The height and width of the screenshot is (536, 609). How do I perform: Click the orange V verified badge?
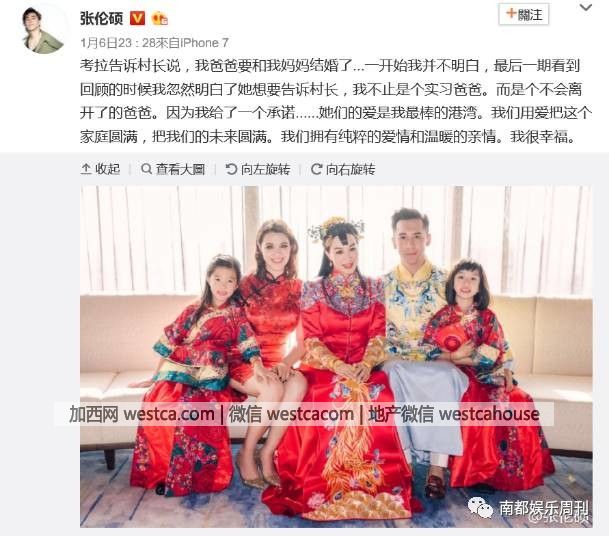pos(137,18)
